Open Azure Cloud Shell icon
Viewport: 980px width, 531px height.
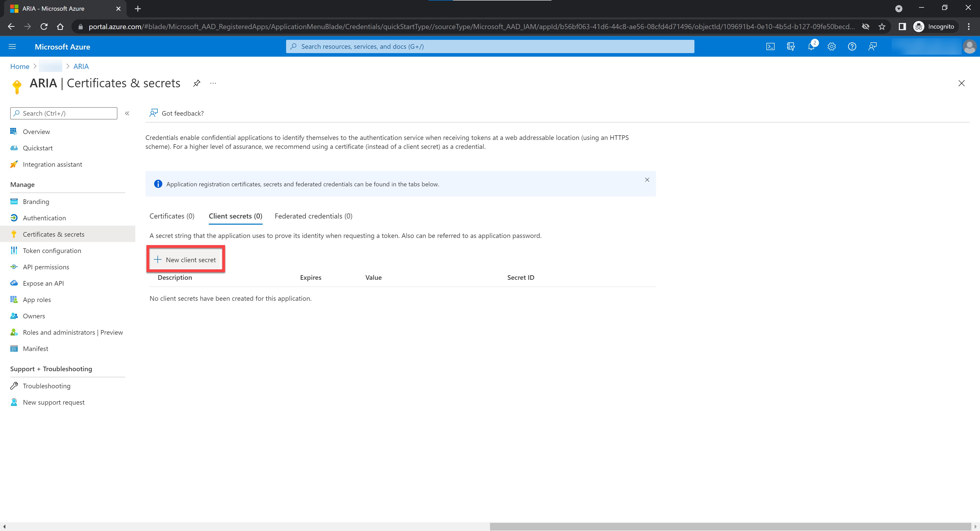pyautogui.click(x=770, y=46)
